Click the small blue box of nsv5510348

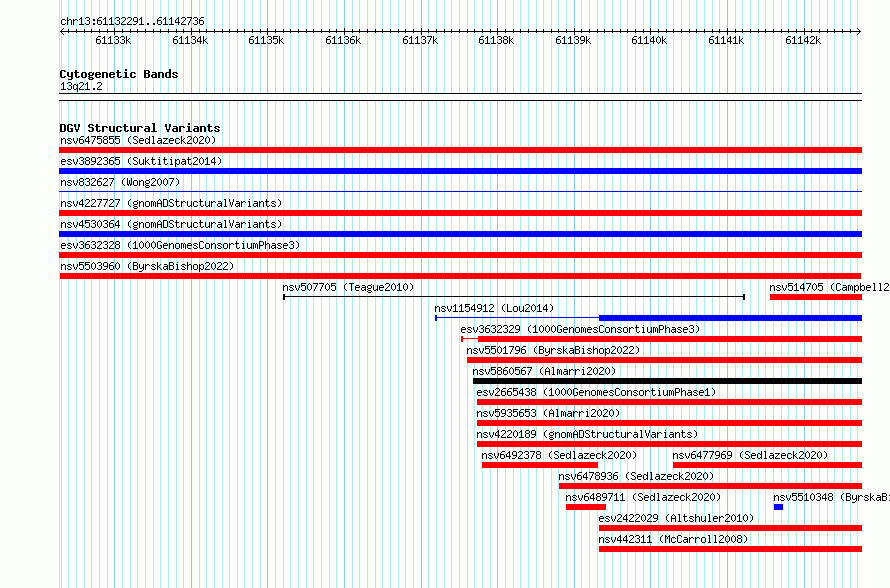tap(778, 507)
